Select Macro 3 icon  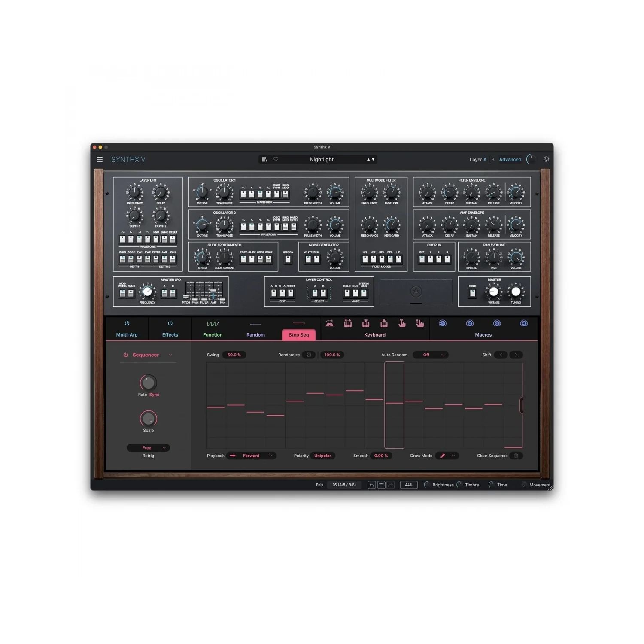click(497, 324)
